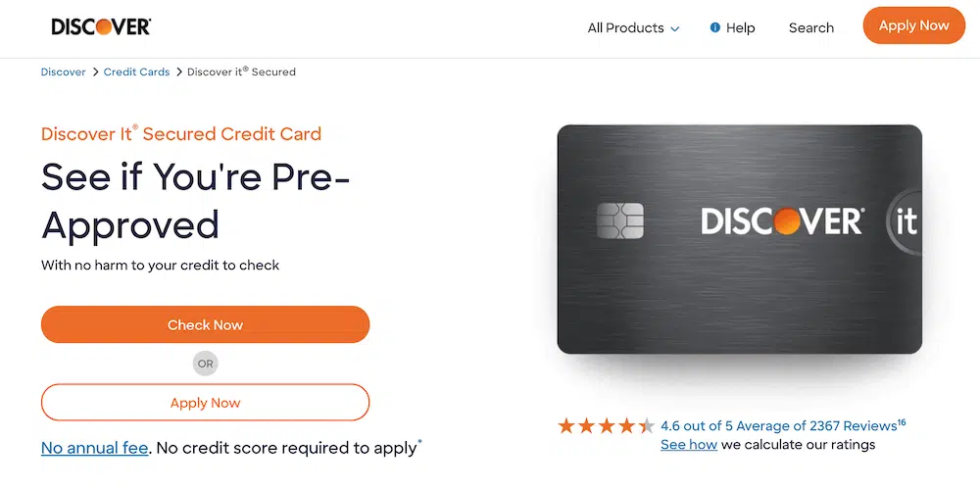Screen dimensions: 980x489
Task: Click footnote 16 after Reviews
Action: (902, 422)
